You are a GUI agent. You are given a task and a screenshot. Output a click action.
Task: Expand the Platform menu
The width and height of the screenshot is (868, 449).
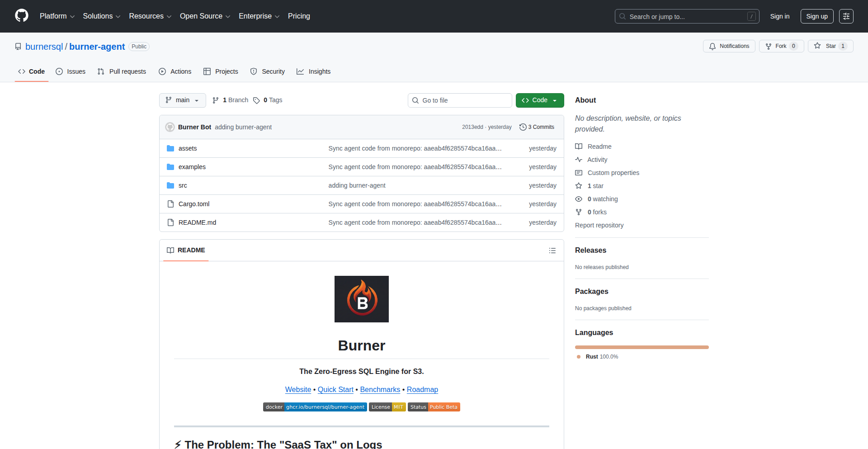57,16
